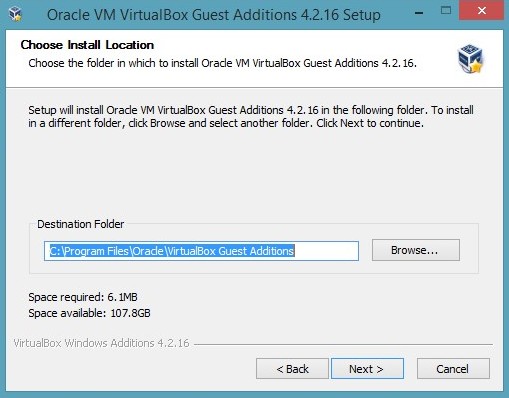The image size is (509, 398).
Task: Click the Destination Folder path field
Action: (201, 251)
